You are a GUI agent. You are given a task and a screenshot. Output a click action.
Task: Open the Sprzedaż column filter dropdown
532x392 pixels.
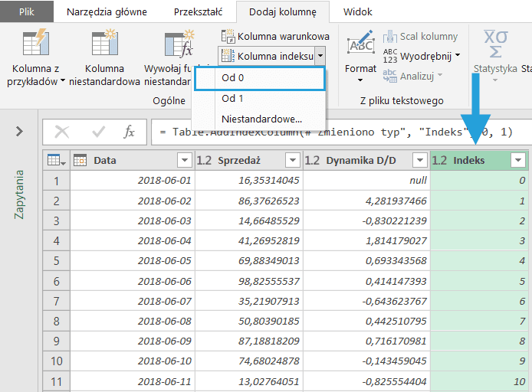point(292,160)
